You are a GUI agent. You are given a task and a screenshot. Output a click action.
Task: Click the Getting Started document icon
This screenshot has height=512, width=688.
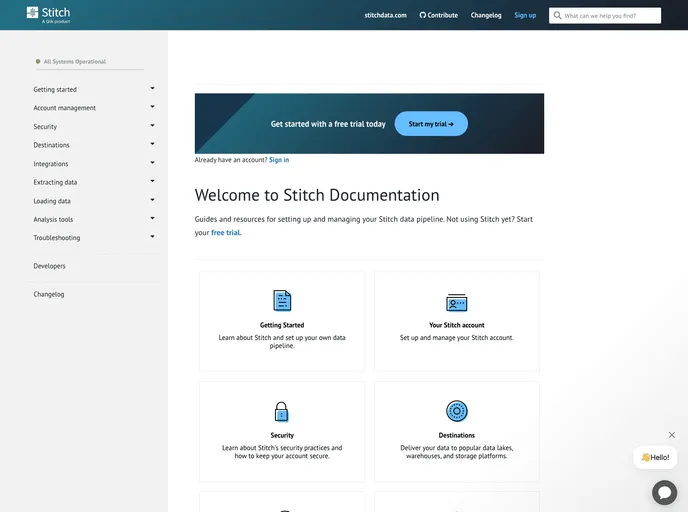coord(282,301)
